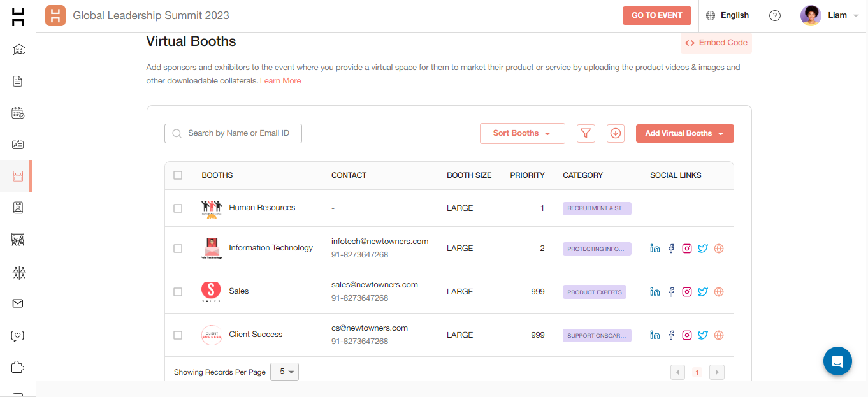Tick the Sales booth checkbox
The height and width of the screenshot is (397, 868).
[178, 292]
